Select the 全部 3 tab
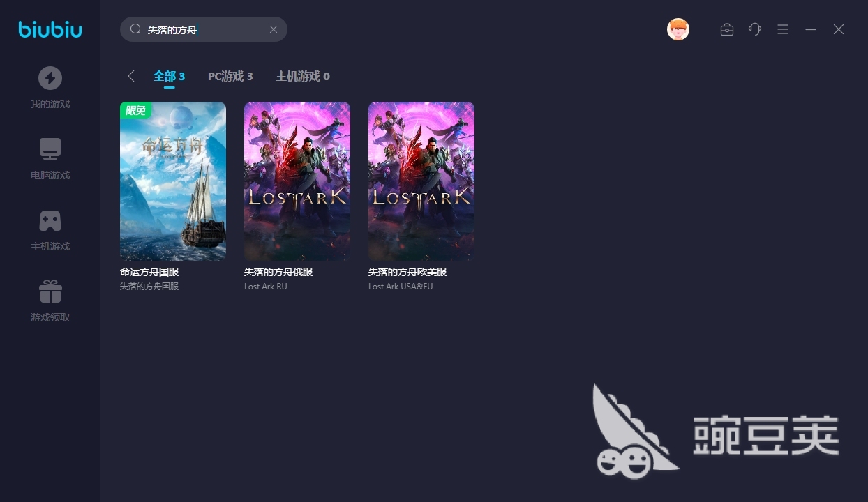Screen dimensions: 868x502 point(169,77)
